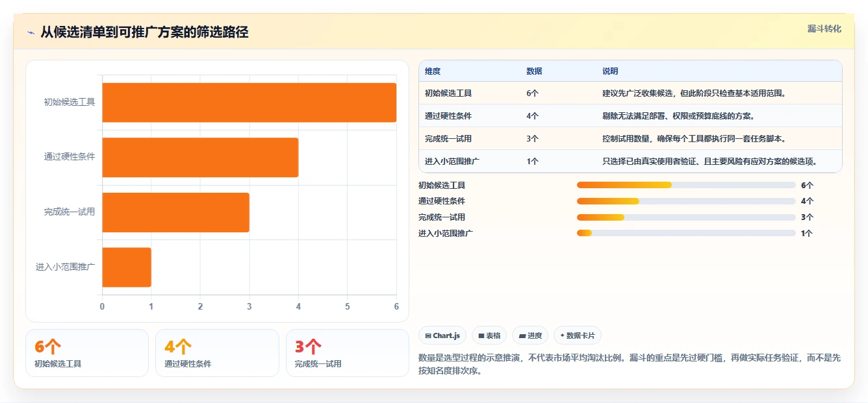Click the 通过硬性条件 bar in the chart

coord(200,157)
